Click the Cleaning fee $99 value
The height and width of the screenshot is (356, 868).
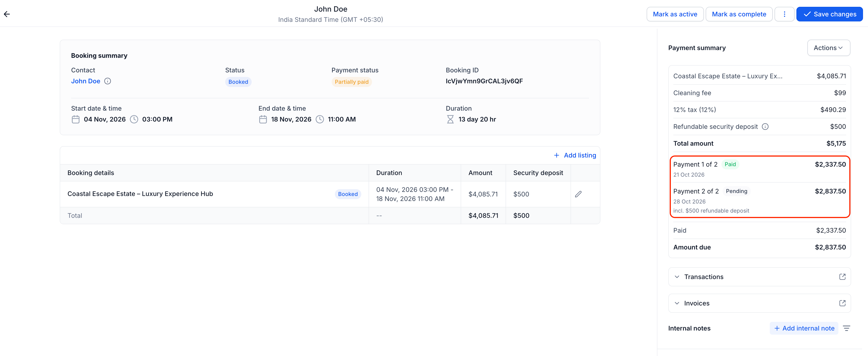pyautogui.click(x=840, y=93)
